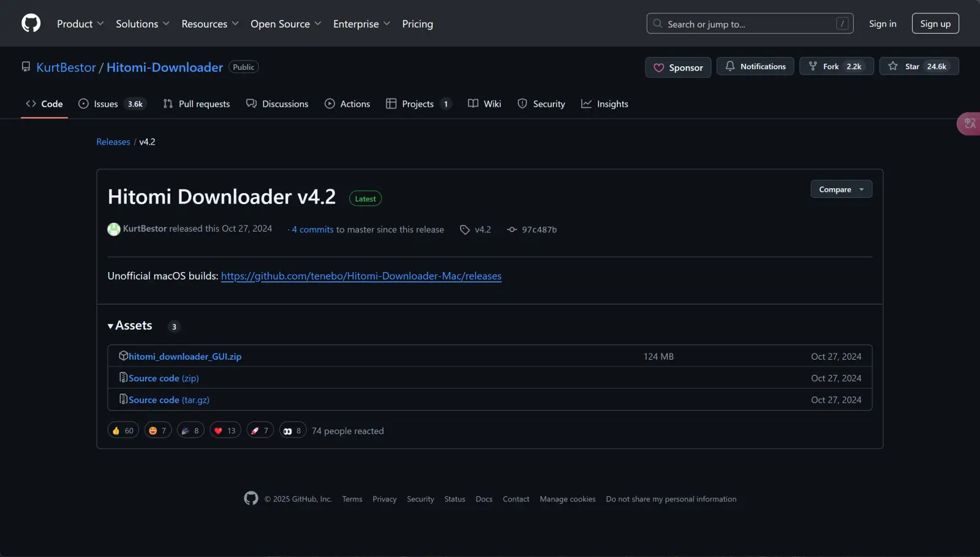
Task: Click the Sign in link
Action: 883,23
